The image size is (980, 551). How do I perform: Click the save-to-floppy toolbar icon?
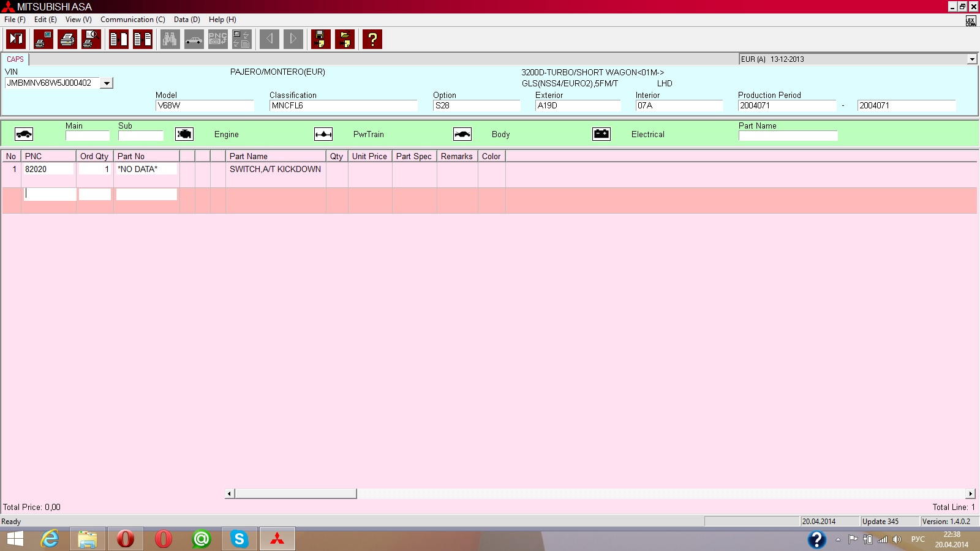click(320, 40)
